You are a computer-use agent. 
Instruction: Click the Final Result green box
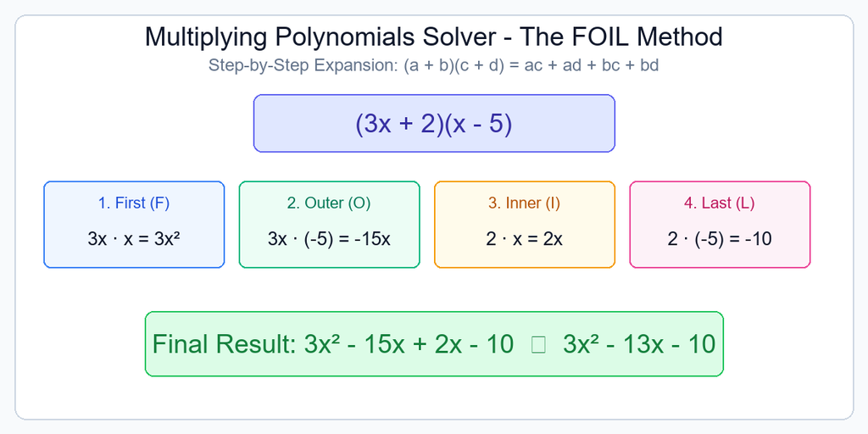(435, 344)
